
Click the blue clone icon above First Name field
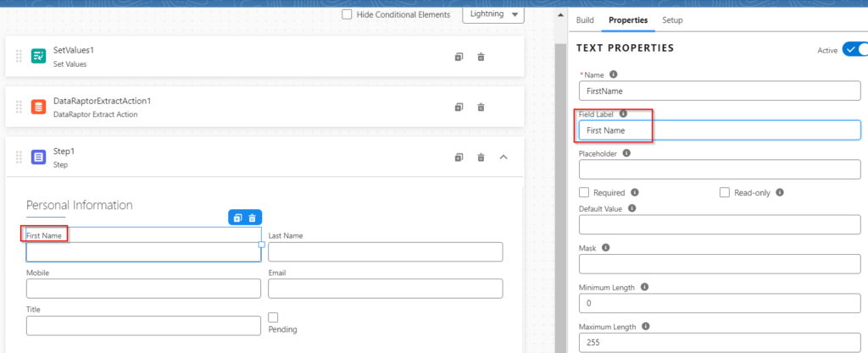[x=238, y=218]
